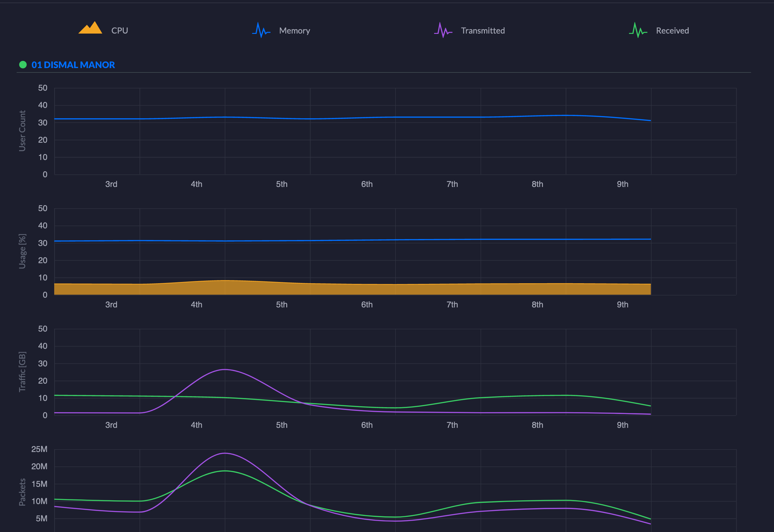Click the green status dot beside Dismal Manor
774x532 pixels.
(x=23, y=65)
